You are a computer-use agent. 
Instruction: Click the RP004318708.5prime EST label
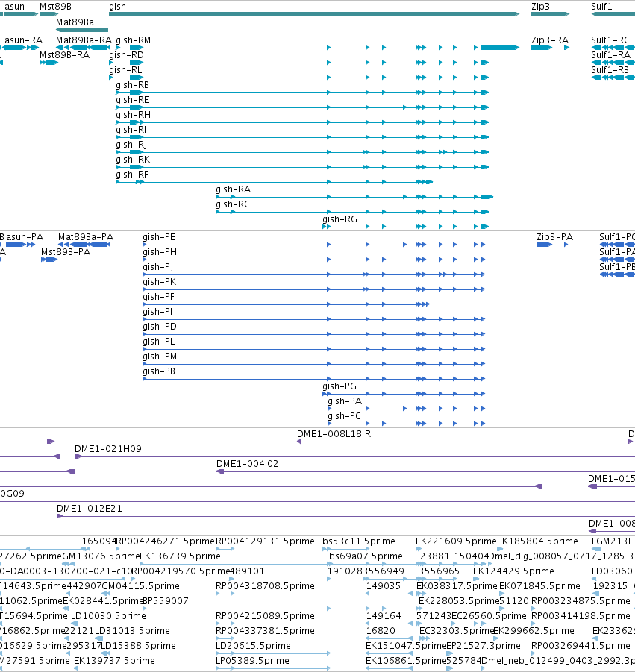tap(266, 586)
